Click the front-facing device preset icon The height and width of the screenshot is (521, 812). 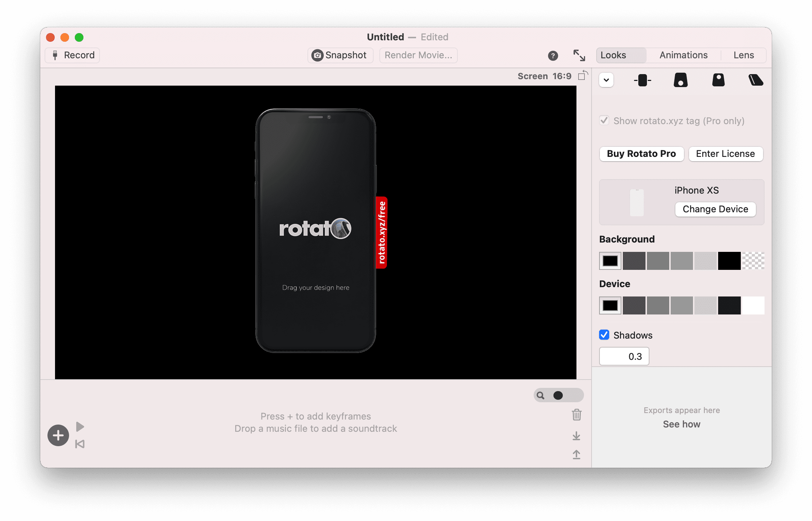642,80
